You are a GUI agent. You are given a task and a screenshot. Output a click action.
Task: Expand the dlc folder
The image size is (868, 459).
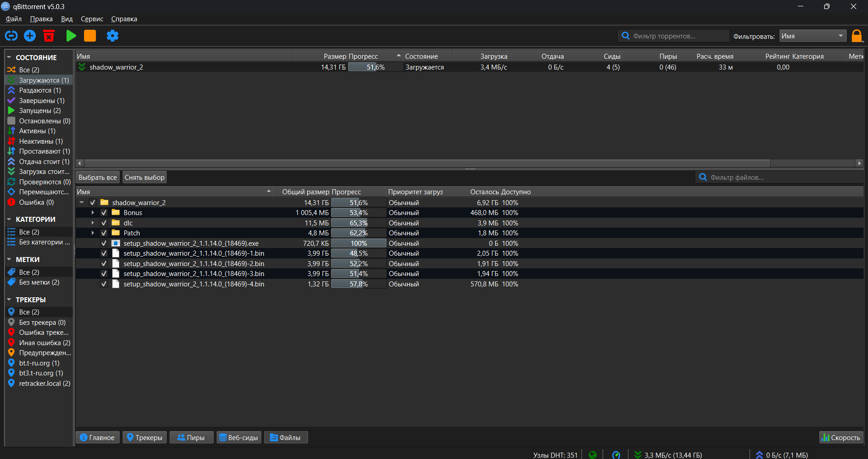pyautogui.click(x=93, y=223)
